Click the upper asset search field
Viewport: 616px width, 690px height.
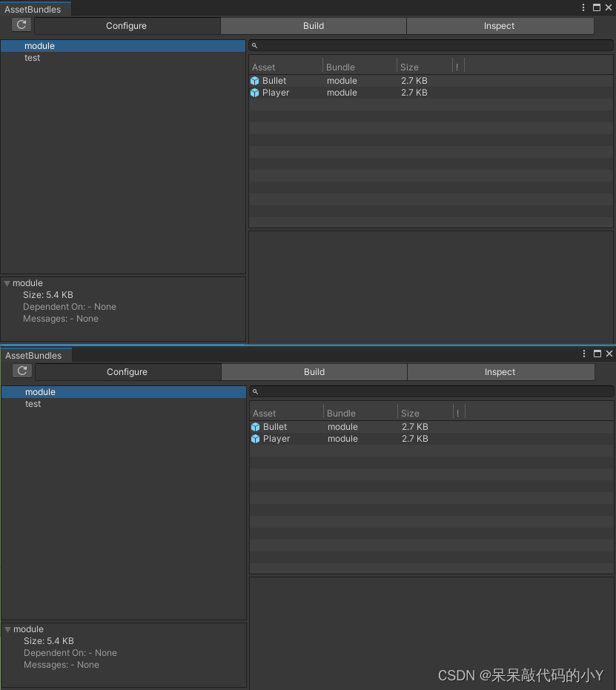(x=431, y=45)
